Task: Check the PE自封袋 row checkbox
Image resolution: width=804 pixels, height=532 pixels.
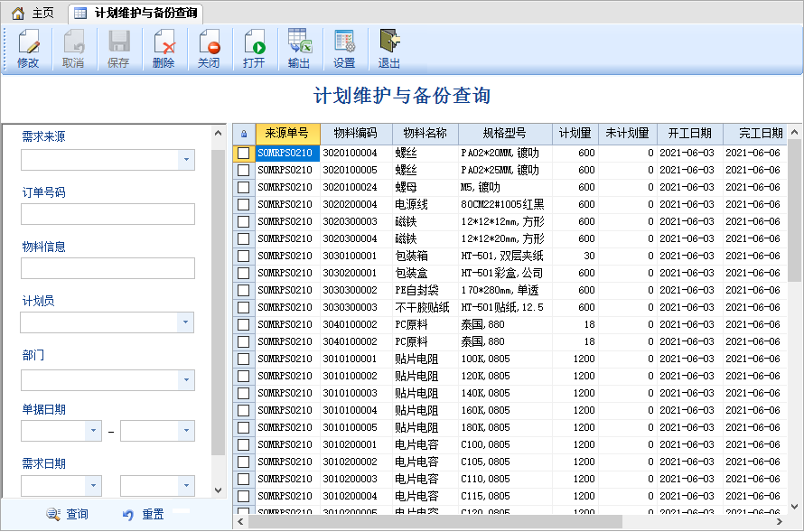Action: pyautogui.click(x=244, y=291)
